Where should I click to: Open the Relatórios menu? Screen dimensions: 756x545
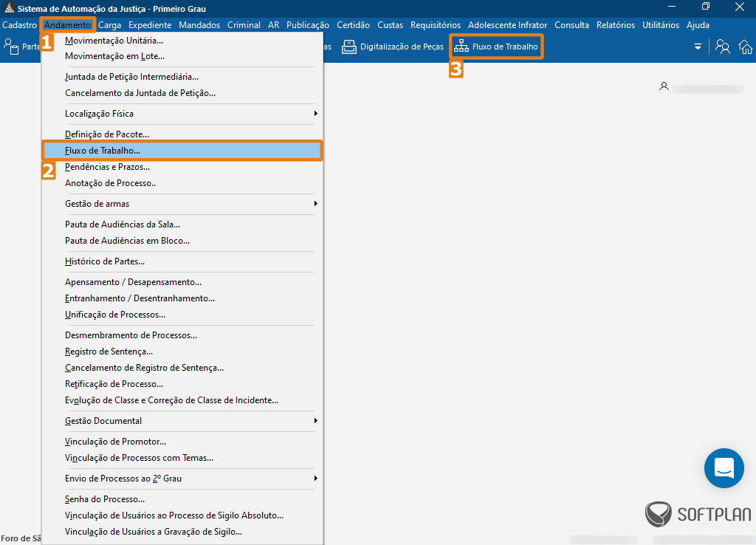click(x=616, y=25)
